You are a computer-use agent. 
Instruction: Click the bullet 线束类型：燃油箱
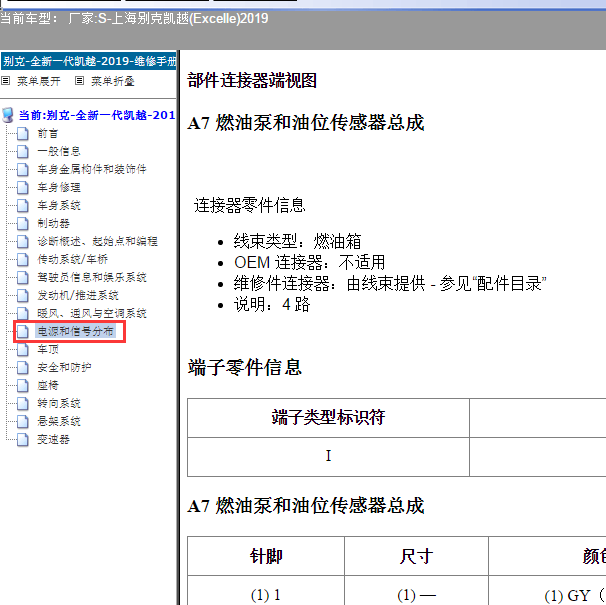[297, 241]
